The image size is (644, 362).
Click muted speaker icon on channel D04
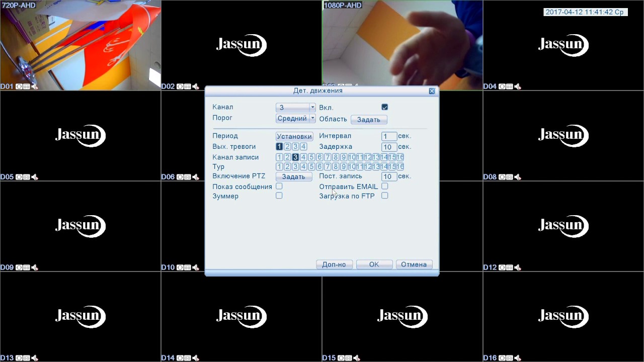click(x=518, y=86)
